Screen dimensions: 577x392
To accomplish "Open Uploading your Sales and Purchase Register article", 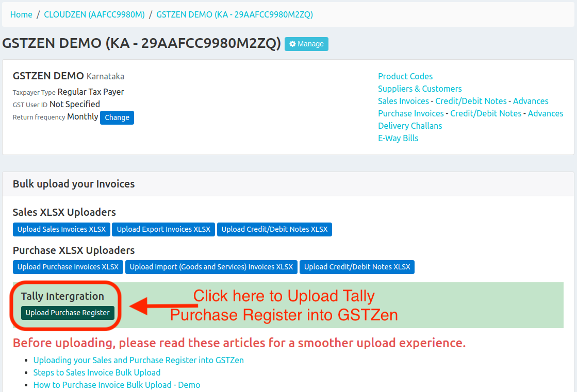I will [x=138, y=360].
